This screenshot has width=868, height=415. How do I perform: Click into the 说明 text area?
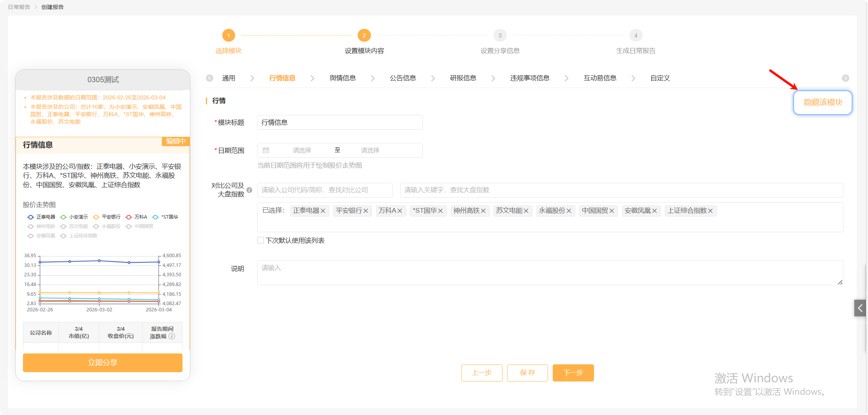[x=550, y=273]
